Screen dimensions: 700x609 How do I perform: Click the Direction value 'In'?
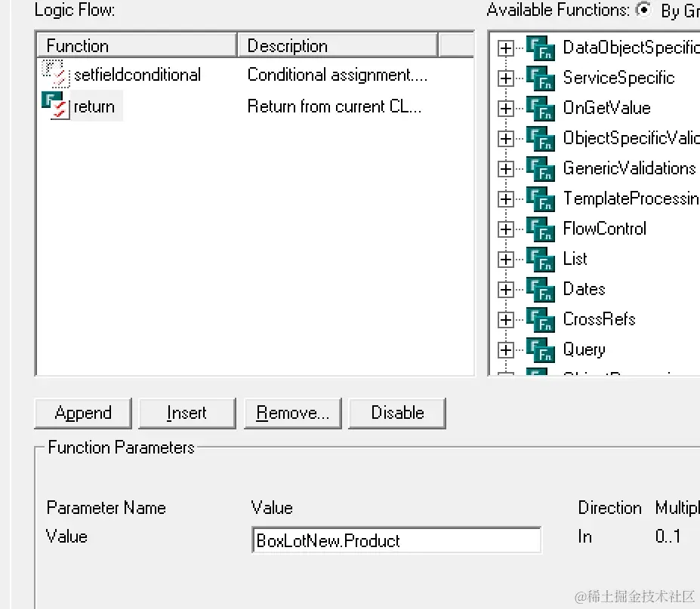tap(584, 537)
